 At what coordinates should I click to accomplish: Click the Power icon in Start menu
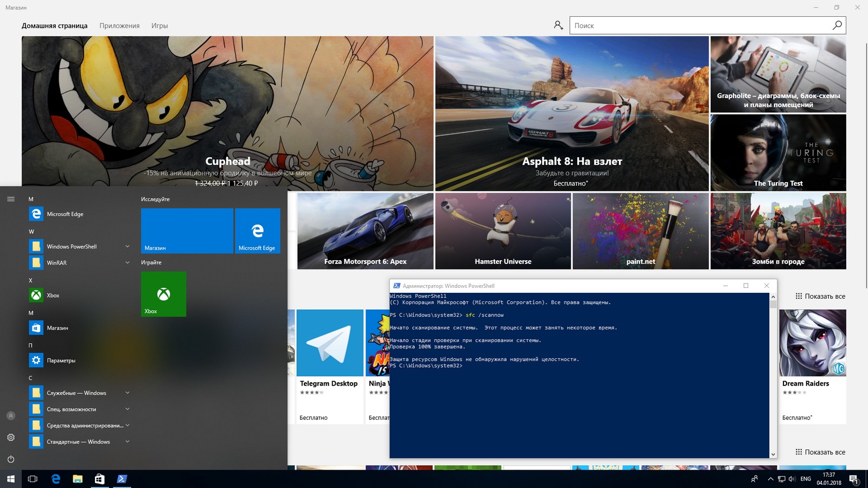(11, 459)
